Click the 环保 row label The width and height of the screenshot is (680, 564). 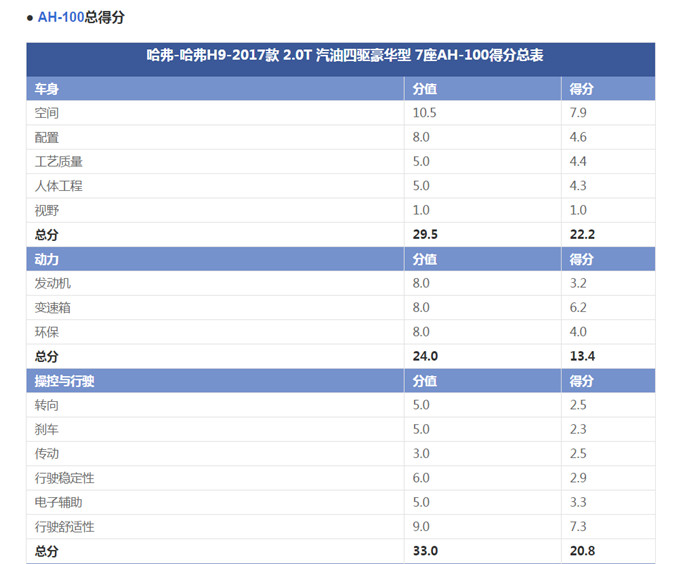46,332
